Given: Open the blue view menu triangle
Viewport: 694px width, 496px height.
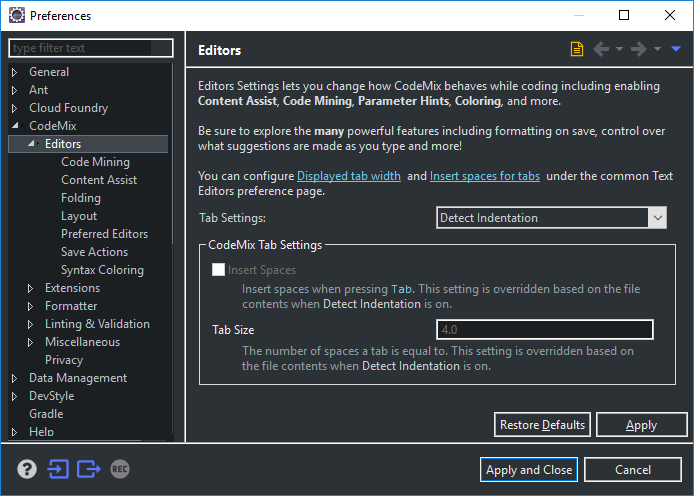Looking at the screenshot, I should click(676, 49).
